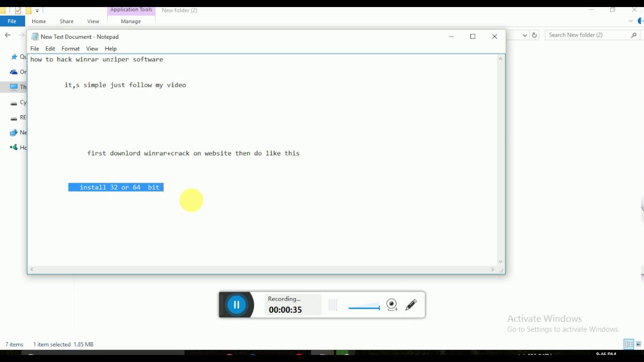Open the Explorer address bar history dropdown
The image size is (644, 362).
525,35
